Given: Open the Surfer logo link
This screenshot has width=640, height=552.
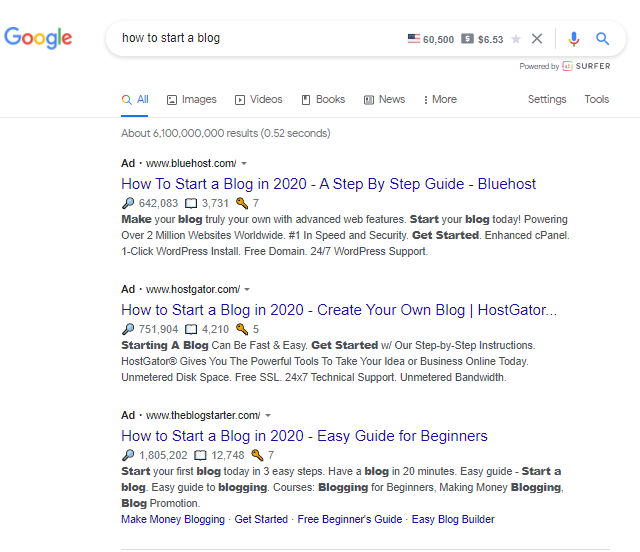Looking at the screenshot, I should 586,66.
